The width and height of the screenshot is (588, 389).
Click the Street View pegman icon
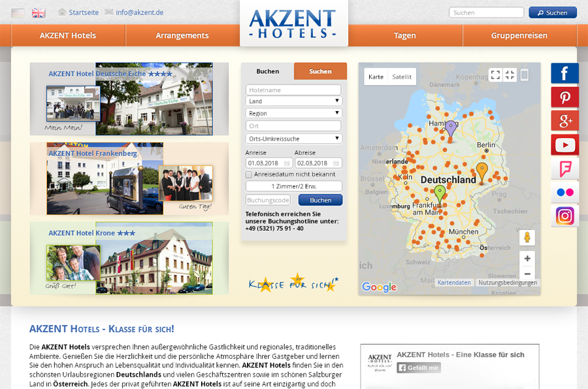click(527, 238)
